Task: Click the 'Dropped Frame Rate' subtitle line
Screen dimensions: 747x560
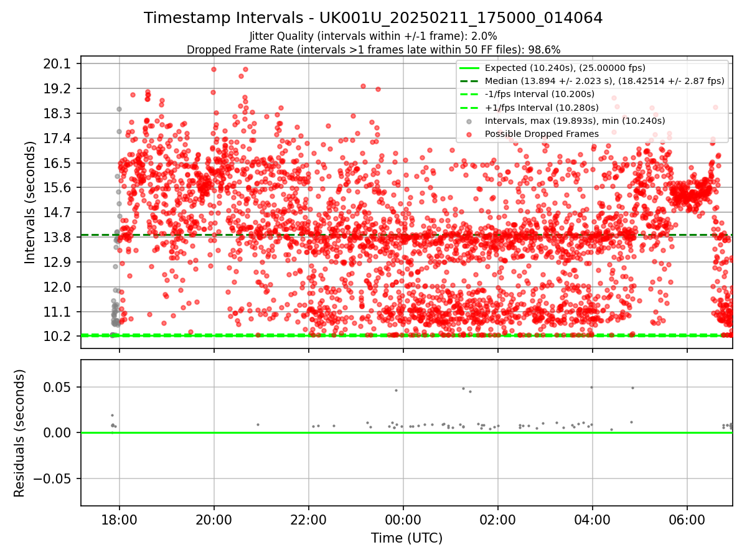Action: click(x=374, y=50)
